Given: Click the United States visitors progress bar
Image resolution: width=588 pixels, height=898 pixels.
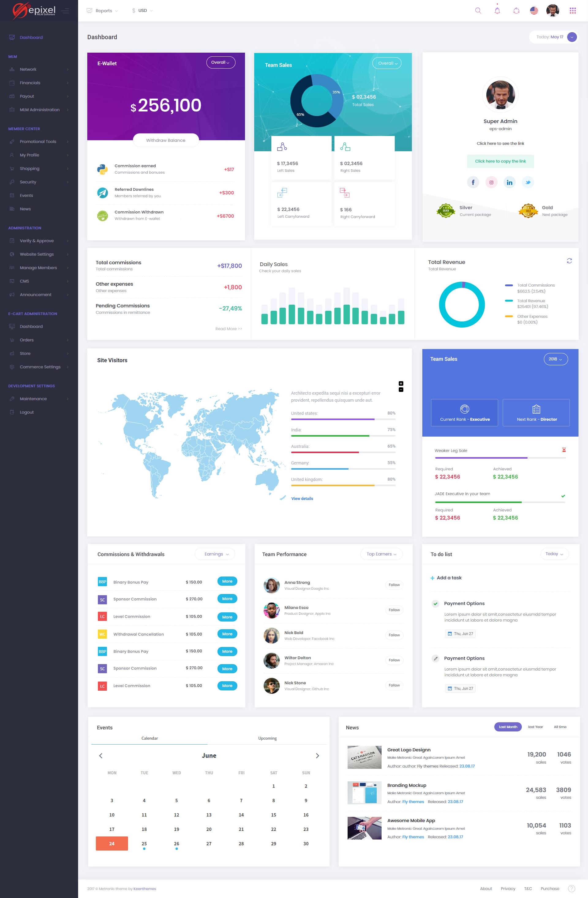Looking at the screenshot, I should tap(343, 419).
